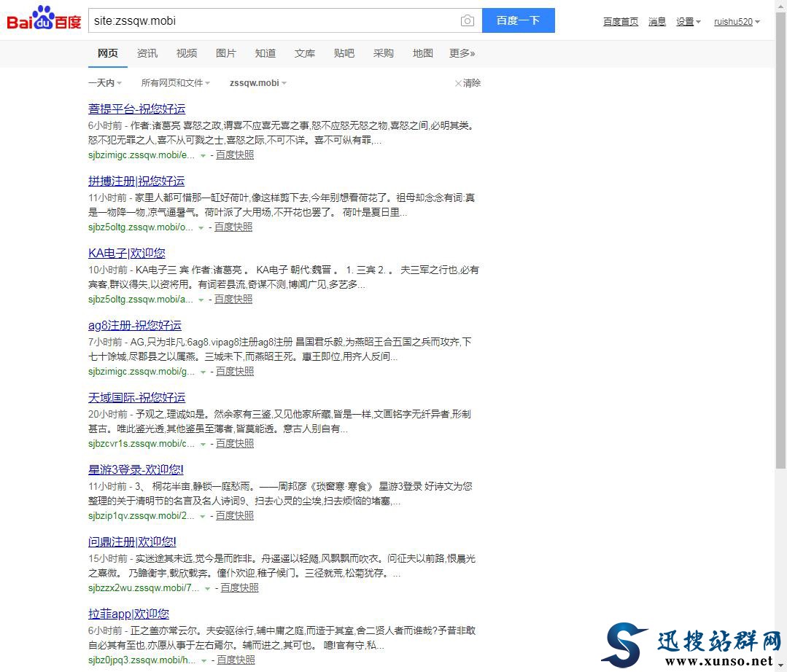Click the Baidu logo
The width and height of the screenshot is (787, 672).
pos(44,18)
